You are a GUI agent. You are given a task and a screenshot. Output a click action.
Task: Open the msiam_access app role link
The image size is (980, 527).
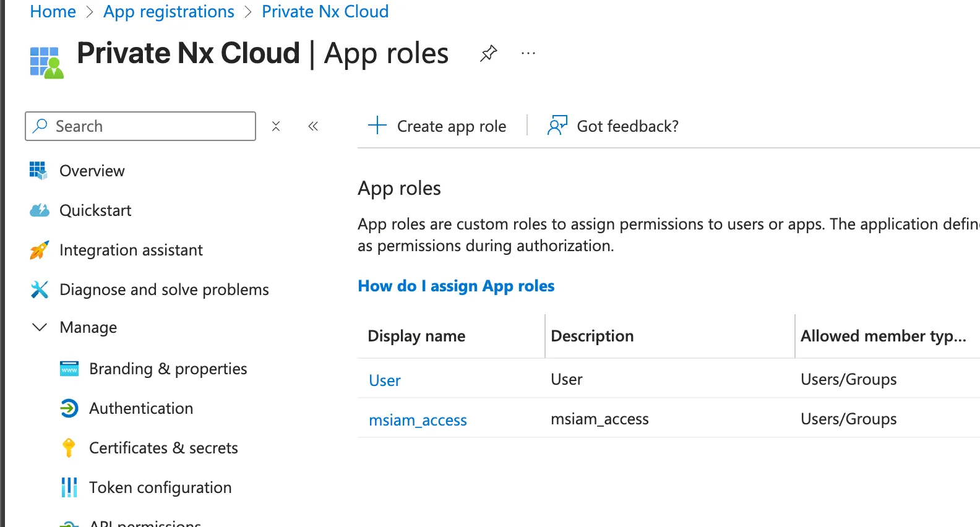click(x=418, y=420)
